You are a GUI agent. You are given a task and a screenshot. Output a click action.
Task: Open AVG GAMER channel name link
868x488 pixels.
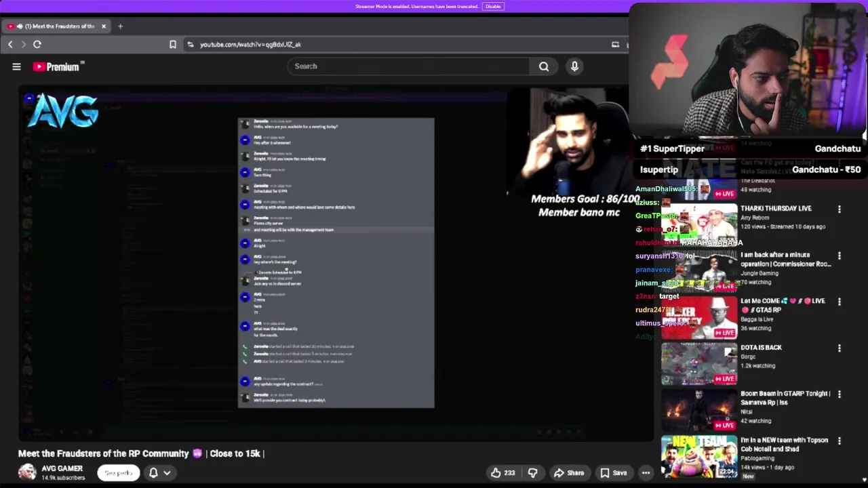[x=62, y=468]
